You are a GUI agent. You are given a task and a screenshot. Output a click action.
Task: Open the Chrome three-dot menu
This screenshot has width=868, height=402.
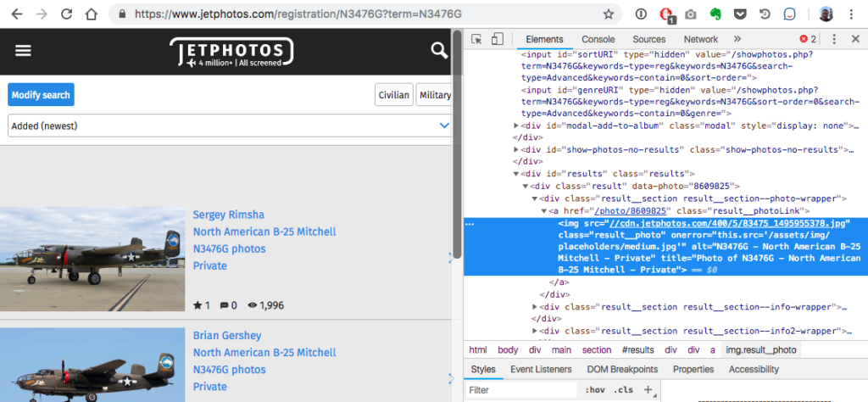click(851, 14)
